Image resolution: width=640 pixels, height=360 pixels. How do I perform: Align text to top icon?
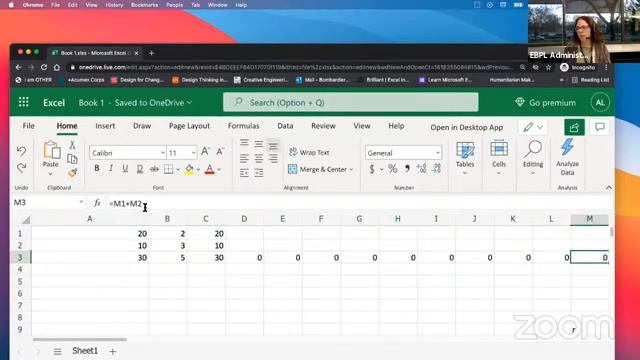point(244,143)
